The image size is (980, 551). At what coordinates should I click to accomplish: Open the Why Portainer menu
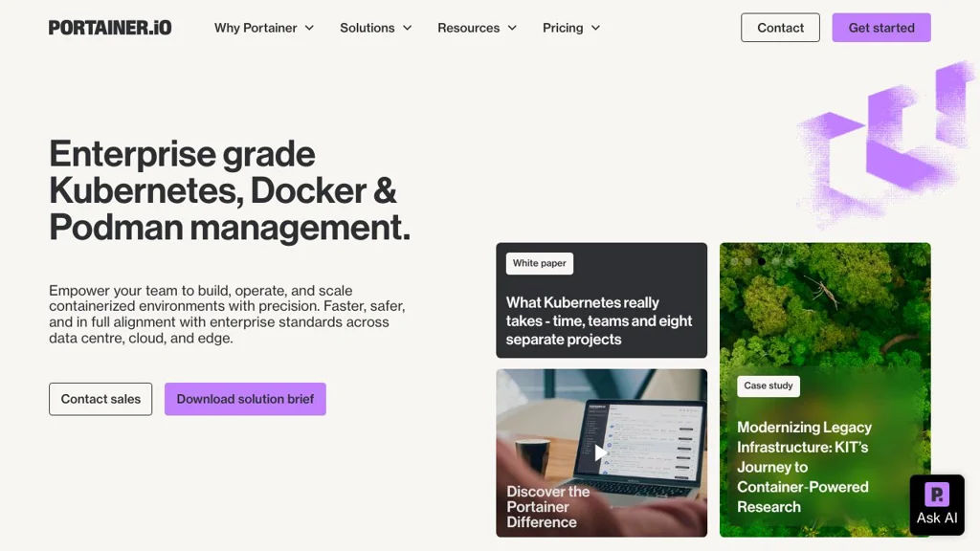256,28
